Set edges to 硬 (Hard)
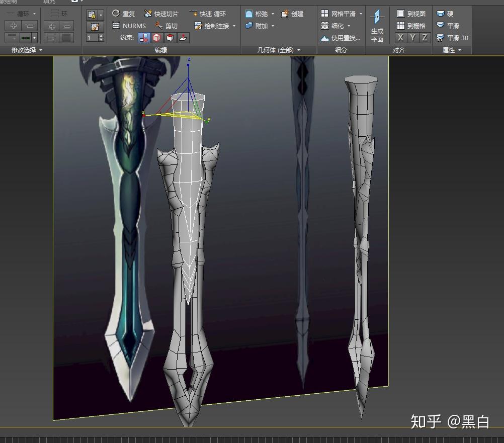Image resolution: width=504 pixels, height=443 pixels. 445,14
